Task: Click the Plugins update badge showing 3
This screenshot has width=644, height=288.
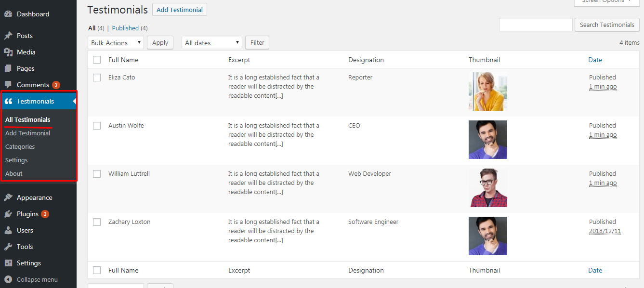Action: point(45,214)
